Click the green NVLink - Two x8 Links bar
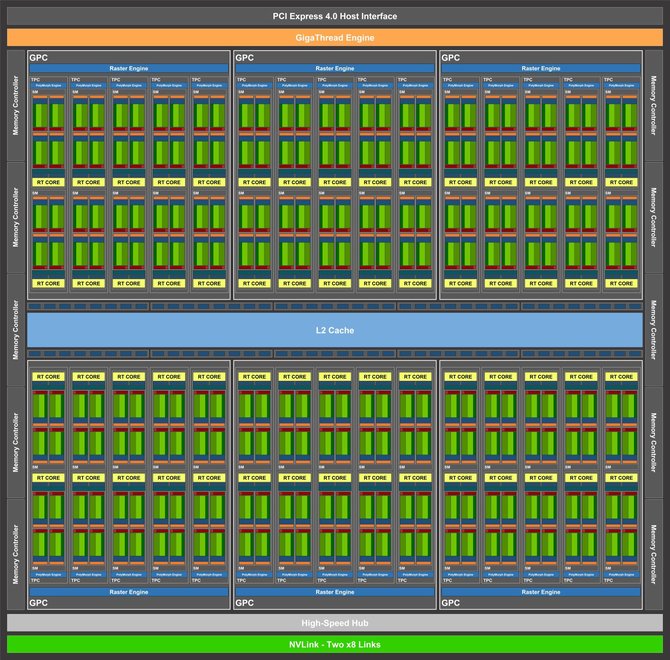Image resolution: width=670 pixels, height=660 pixels. [335, 644]
